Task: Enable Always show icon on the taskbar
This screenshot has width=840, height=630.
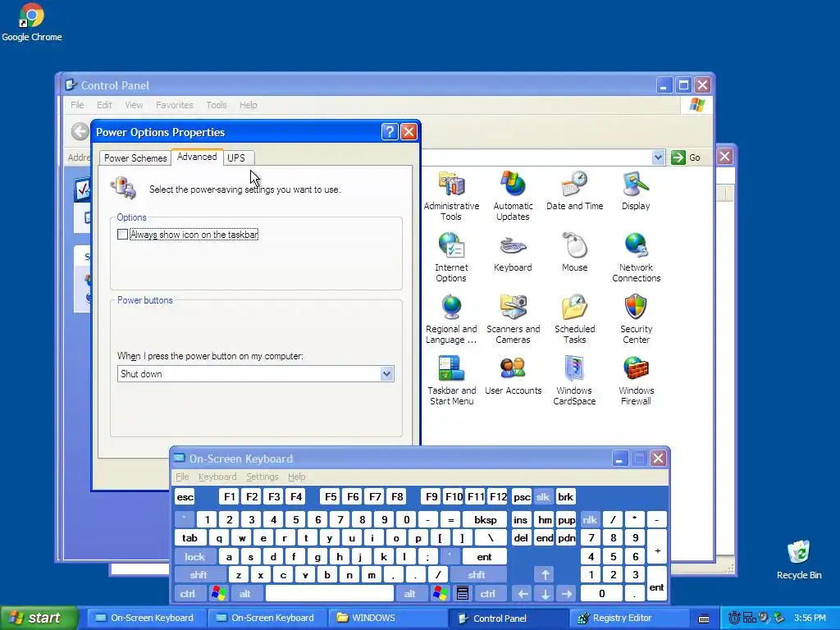Action: click(x=123, y=235)
